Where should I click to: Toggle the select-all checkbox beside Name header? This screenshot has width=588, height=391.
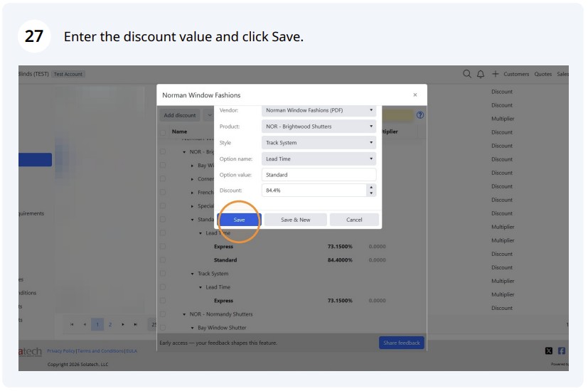tap(163, 132)
